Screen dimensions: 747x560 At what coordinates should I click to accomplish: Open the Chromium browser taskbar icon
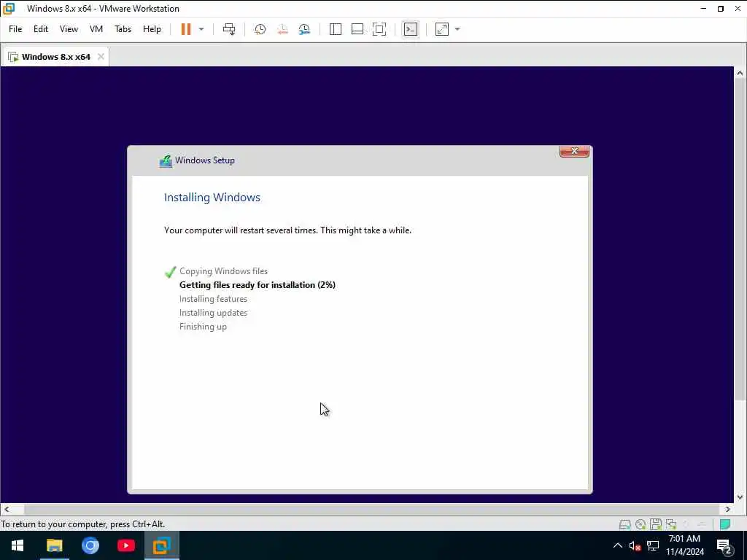click(x=90, y=545)
